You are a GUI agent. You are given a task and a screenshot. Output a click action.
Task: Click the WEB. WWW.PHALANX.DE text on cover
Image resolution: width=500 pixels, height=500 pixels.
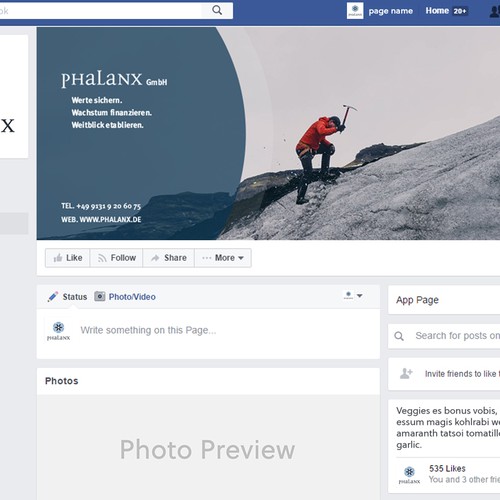(x=101, y=219)
